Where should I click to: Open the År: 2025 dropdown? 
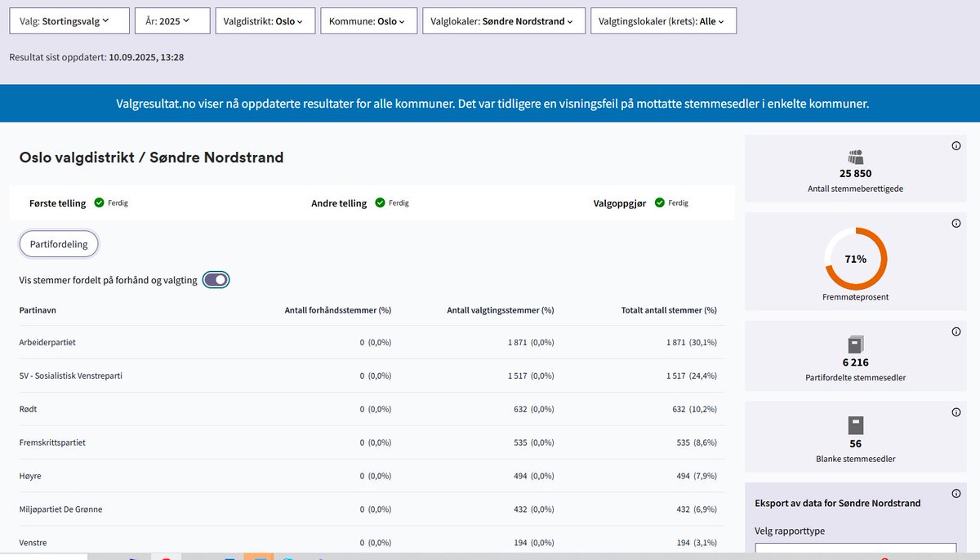coord(172,21)
